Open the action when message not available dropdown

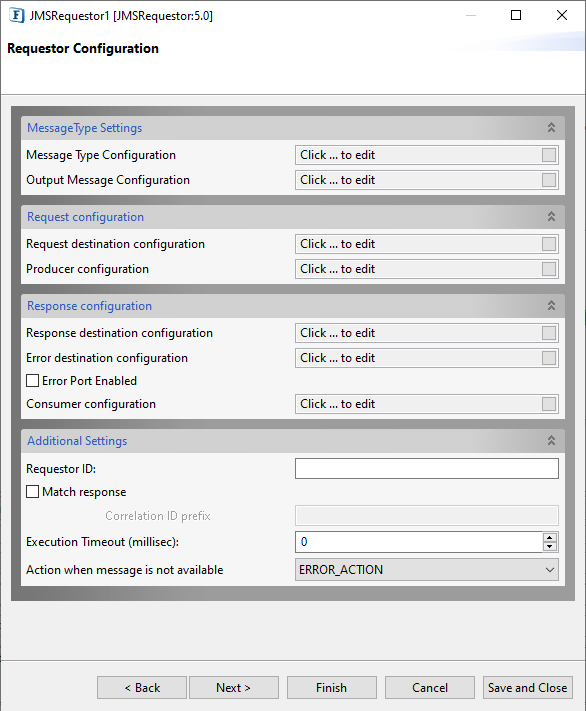tap(426, 570)
